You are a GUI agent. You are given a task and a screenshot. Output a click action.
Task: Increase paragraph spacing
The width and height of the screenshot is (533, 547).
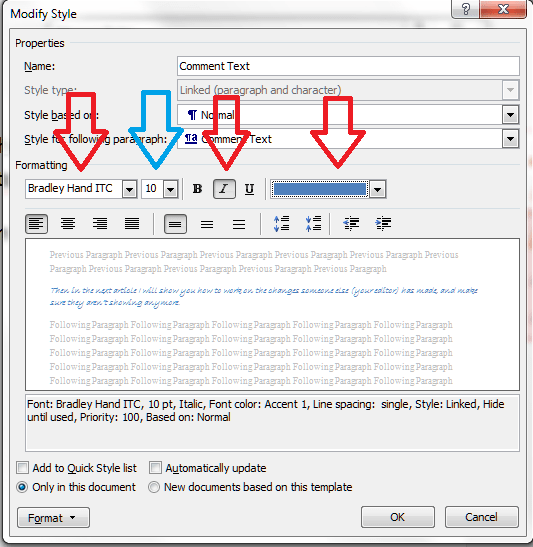click(x=281, y=224)
